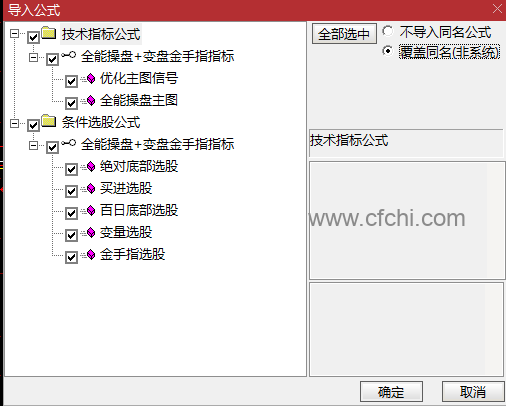Toggle the 变量选股 checkbox
This screenshot has width=506, height=406.
pos(71,235)
